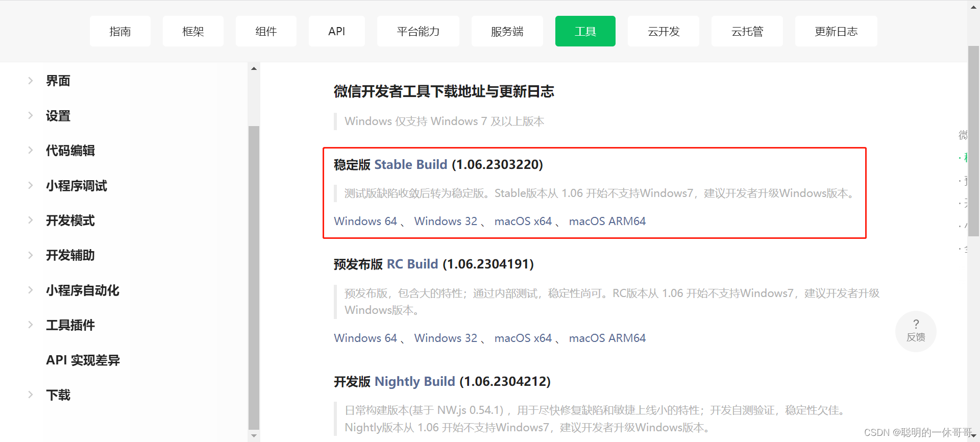Viewport: 980px width, 442px height.
Task: Select the API tab
Action: (x=336, y=31)
